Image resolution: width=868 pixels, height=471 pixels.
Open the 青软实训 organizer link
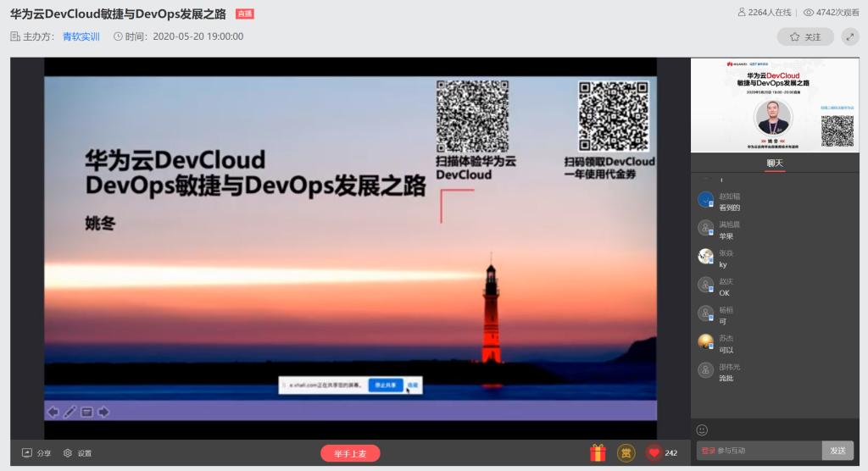pyautogui.click(x=81, y=36)
